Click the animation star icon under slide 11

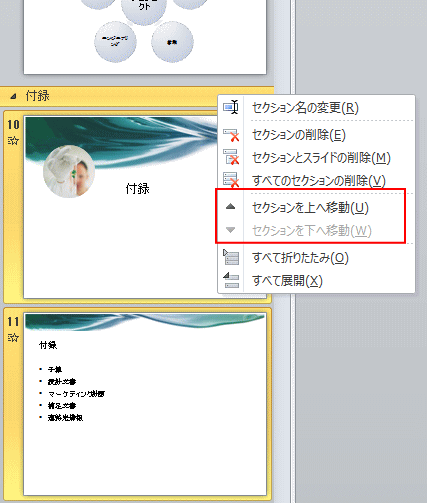point(13,338)
